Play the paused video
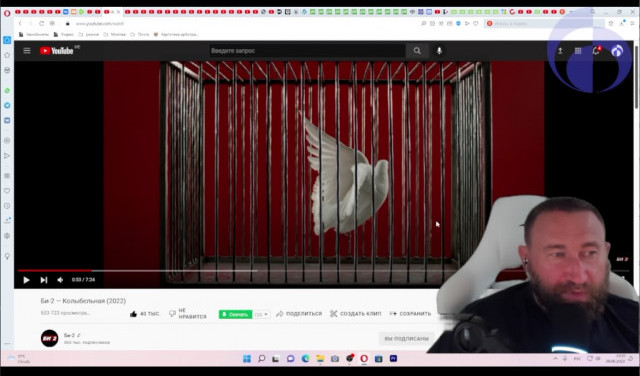The width and height of the screenshot is (640, 376). (x=27, y=280)
